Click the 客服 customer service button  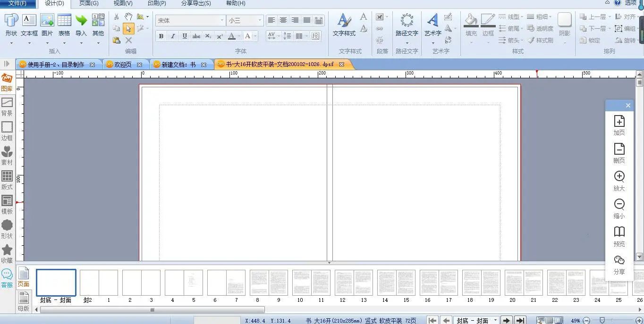click(x=7, y=278)
